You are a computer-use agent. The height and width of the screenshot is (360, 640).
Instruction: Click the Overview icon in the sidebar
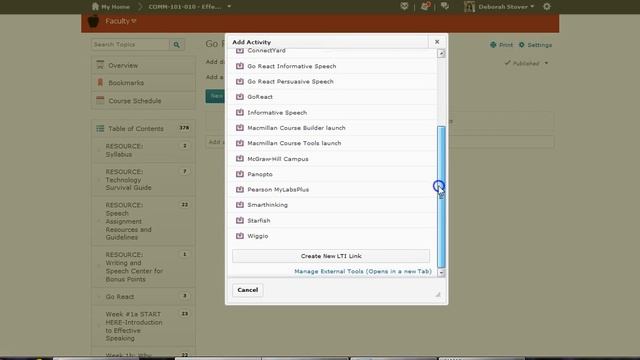pos(100,65)
